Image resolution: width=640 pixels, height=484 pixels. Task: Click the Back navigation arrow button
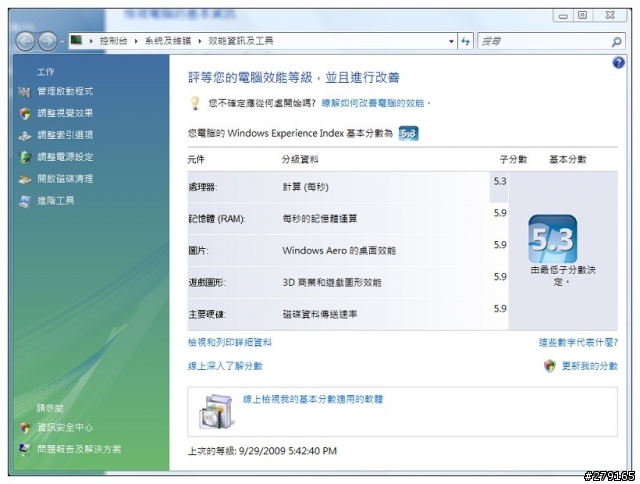[x=25, y=41]
